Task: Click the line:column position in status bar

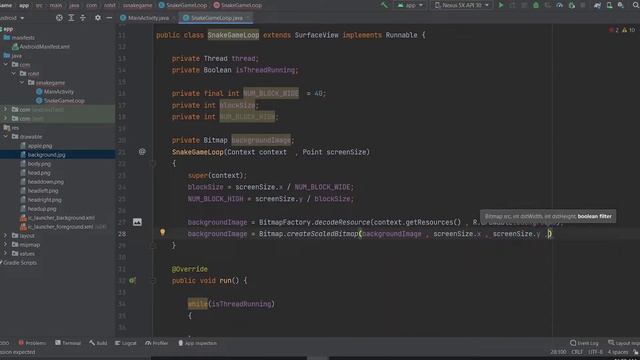Action: 558,352
